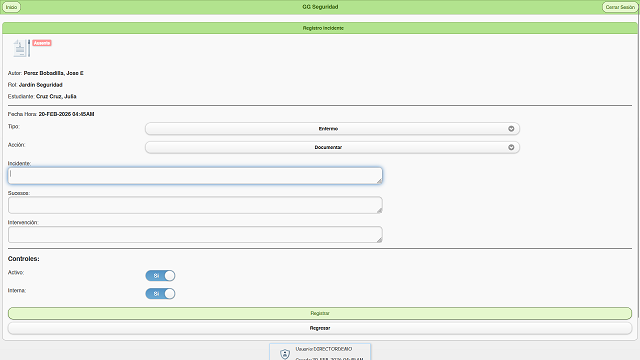Click the red Ausente badge
The width and height of the screenshot is (640, 360).
click(42, 43)
